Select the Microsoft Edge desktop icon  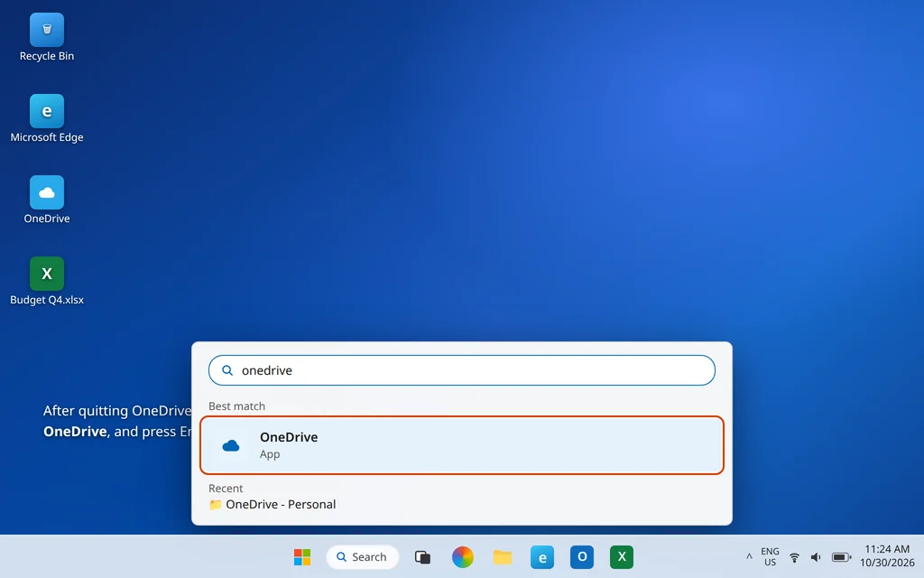pyautogui.click(x=47, y=118)
